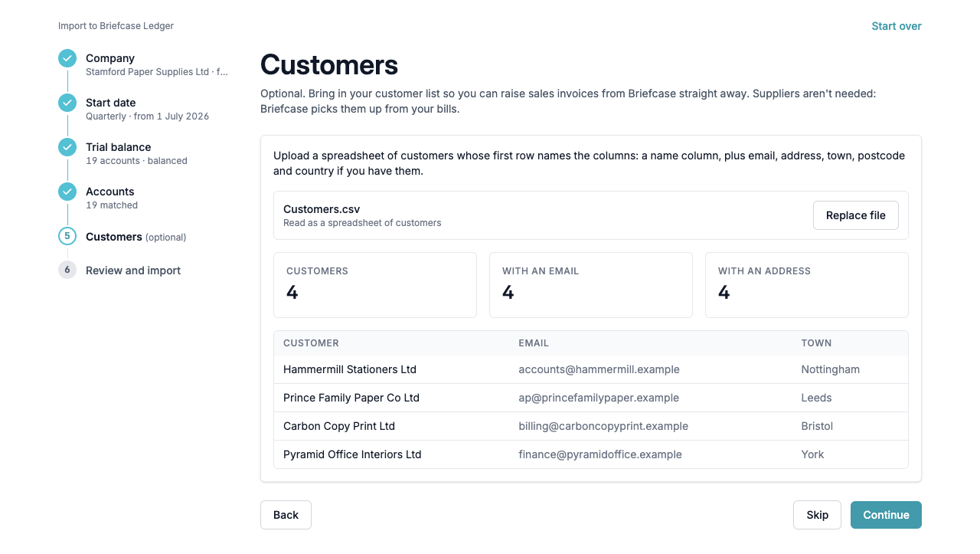Click the "Quarterly · from 1 July 2026" subtitle
The width and height of the screenshot is (980, 554).
[x=147, y=116]
